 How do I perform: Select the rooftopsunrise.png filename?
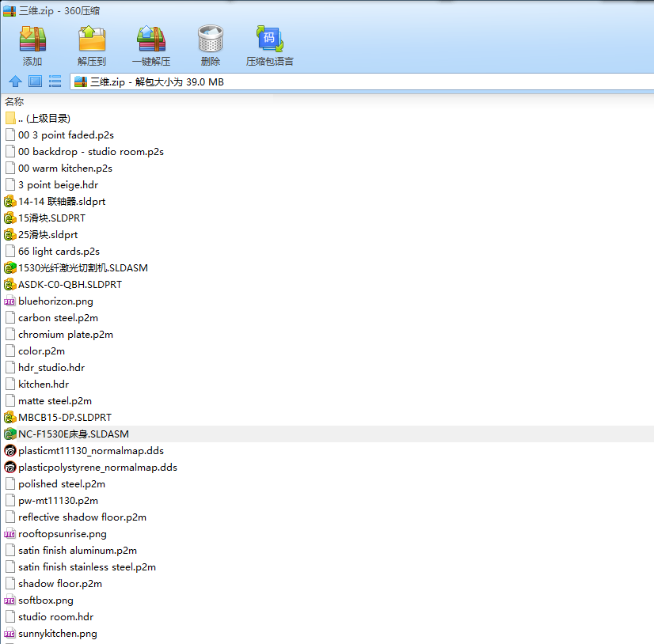(x=63, y=534)
